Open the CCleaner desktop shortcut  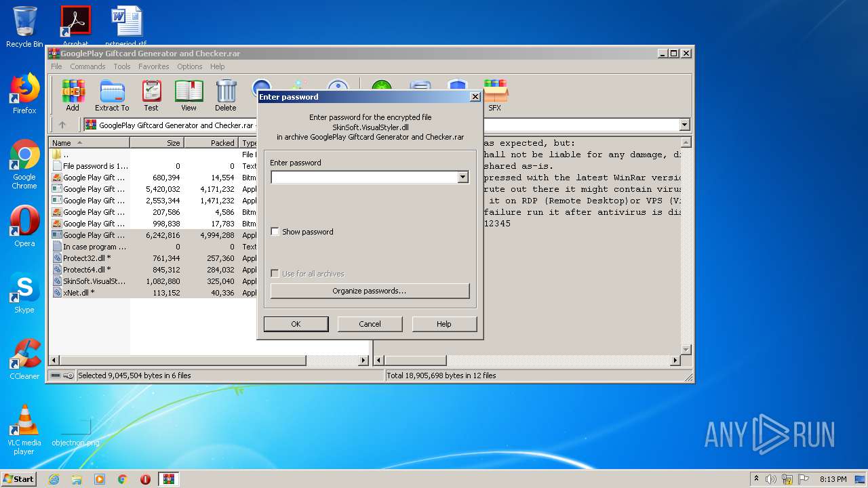coord(24,359)
